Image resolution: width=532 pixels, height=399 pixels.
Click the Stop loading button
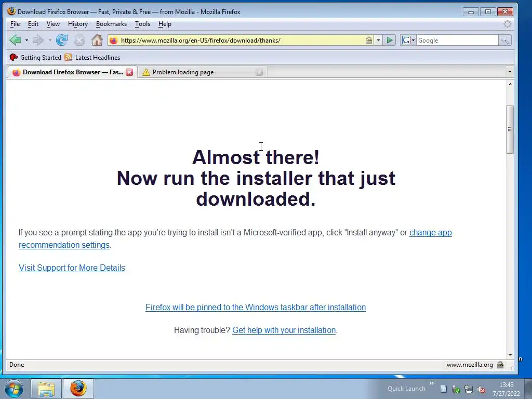point(79,41)
